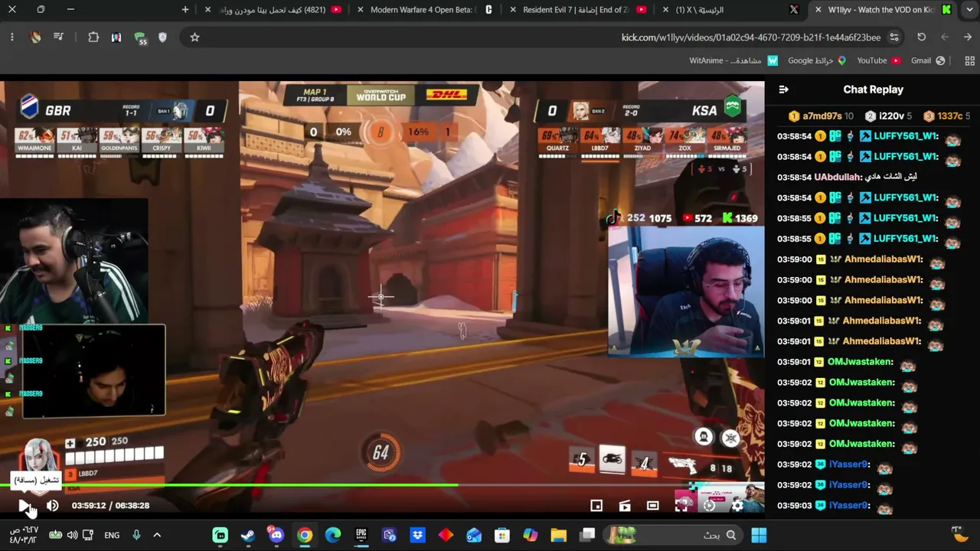
Task: Reload the current page
Action: click(x=921, y=37)
